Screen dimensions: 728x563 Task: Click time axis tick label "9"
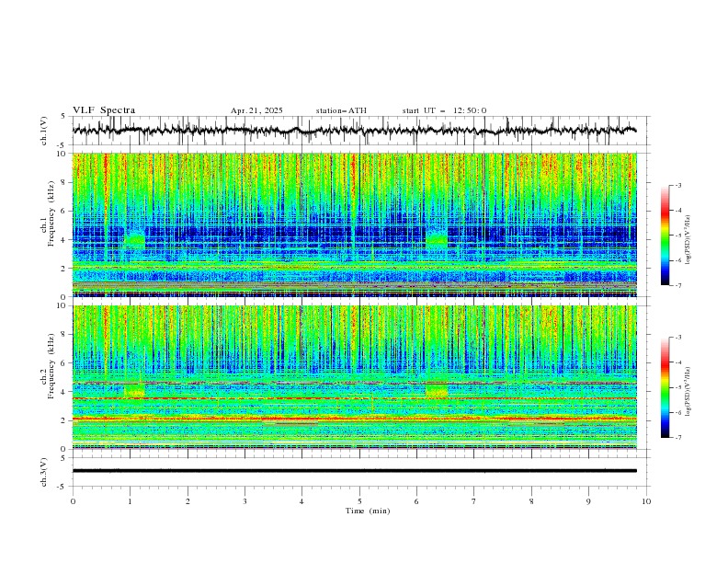588,501
